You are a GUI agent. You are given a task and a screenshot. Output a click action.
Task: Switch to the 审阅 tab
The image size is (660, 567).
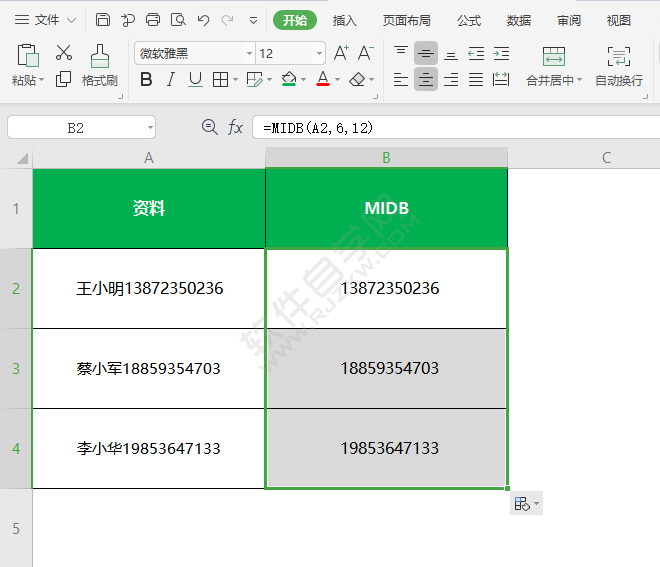point(569,20)
